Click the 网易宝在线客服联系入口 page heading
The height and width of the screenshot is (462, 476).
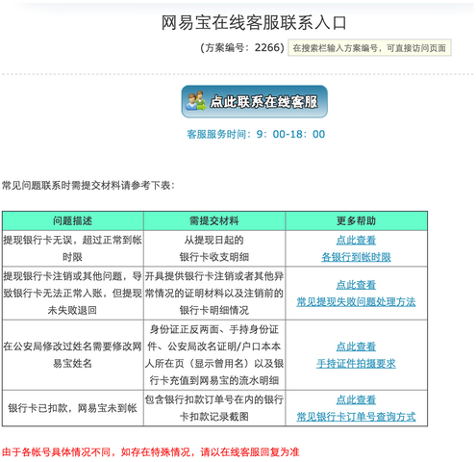[254, 23]
